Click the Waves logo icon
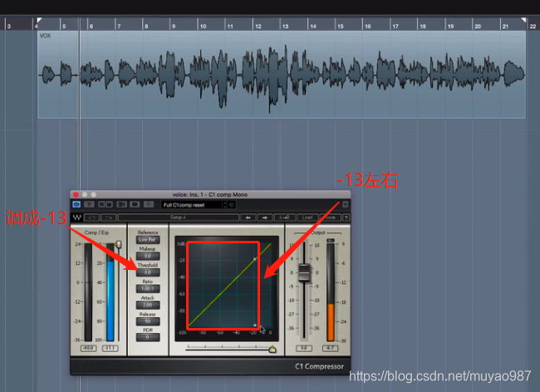 tap(76, 218)
